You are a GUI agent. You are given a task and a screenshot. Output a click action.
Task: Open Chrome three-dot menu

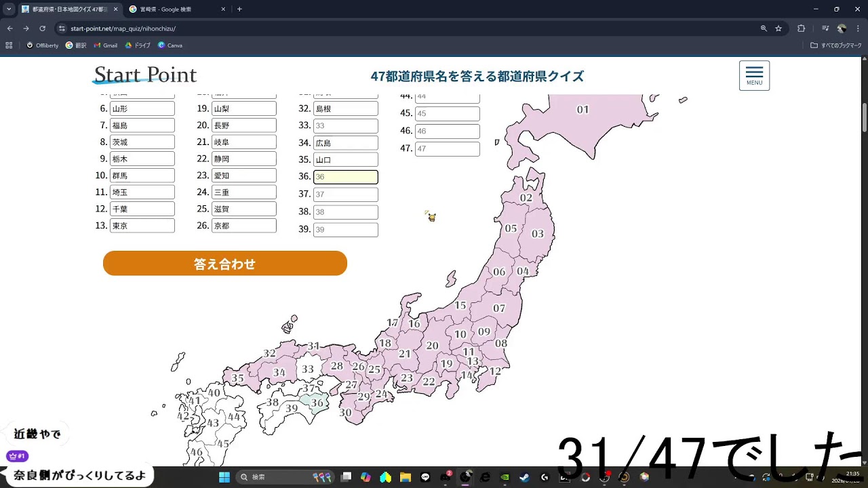858,28
